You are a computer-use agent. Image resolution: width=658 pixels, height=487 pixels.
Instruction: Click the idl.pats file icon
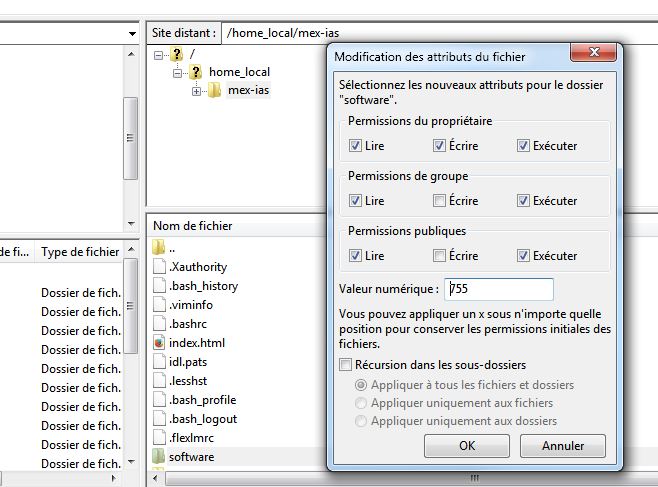coord(159,362)
